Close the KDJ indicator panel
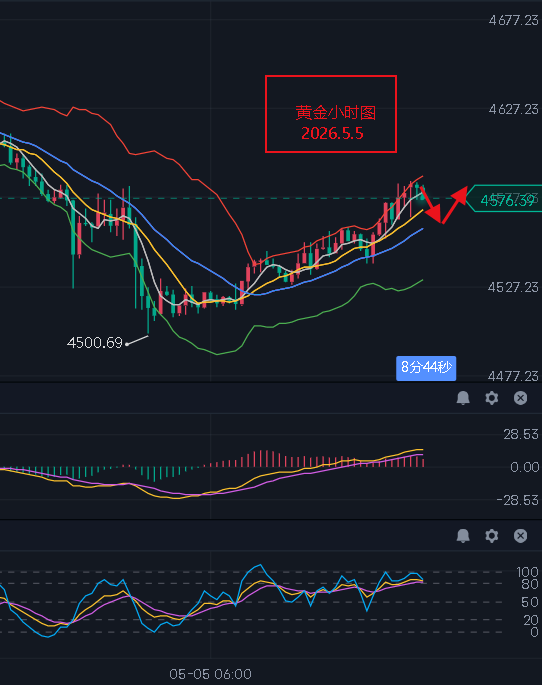542x685 pixels. (x=520, y=536)
